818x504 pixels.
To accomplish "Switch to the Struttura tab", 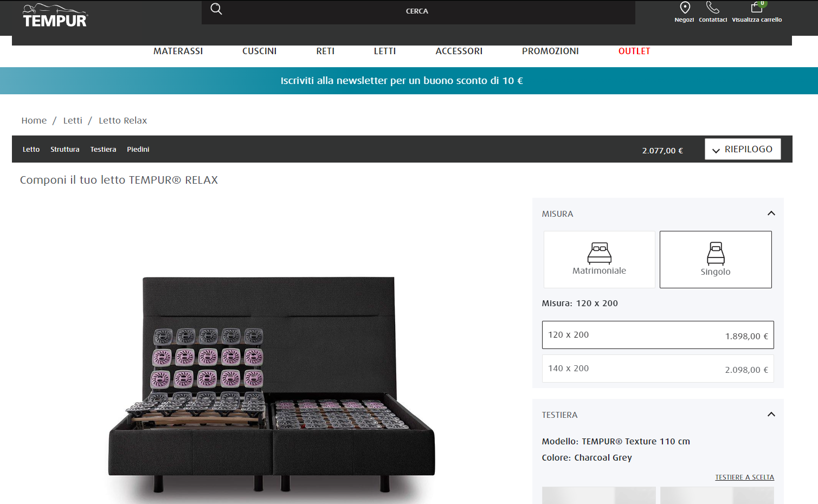I will pos(65,149).
